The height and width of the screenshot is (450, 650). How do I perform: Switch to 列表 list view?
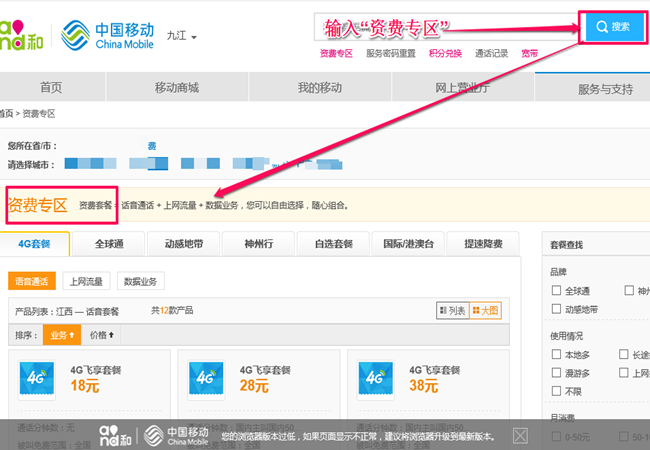coord(453,310)
